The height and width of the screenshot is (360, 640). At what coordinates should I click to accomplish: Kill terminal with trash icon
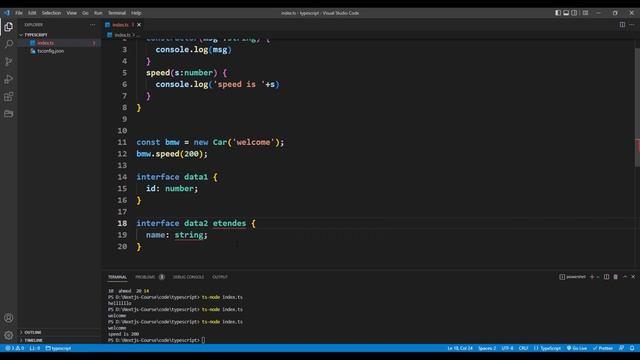[616, 277]
